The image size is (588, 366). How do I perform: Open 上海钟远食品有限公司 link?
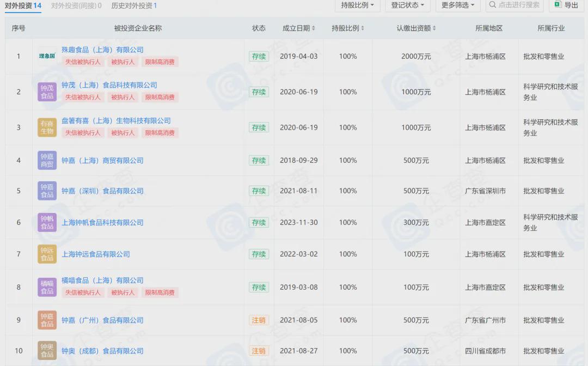(x=96, y=254)
